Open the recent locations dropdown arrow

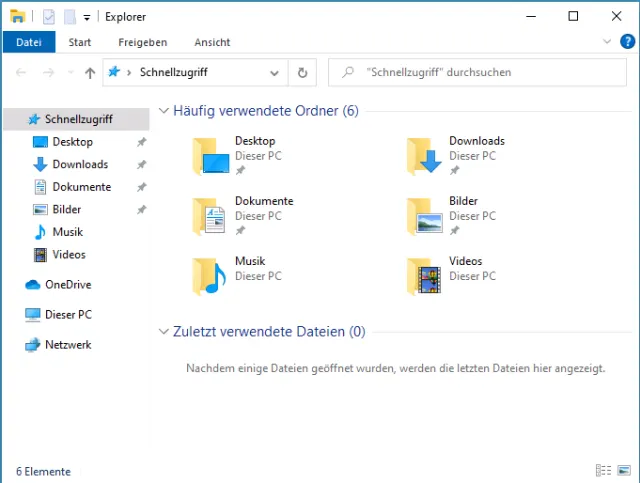pyautogui.click(x=70, y=73)
